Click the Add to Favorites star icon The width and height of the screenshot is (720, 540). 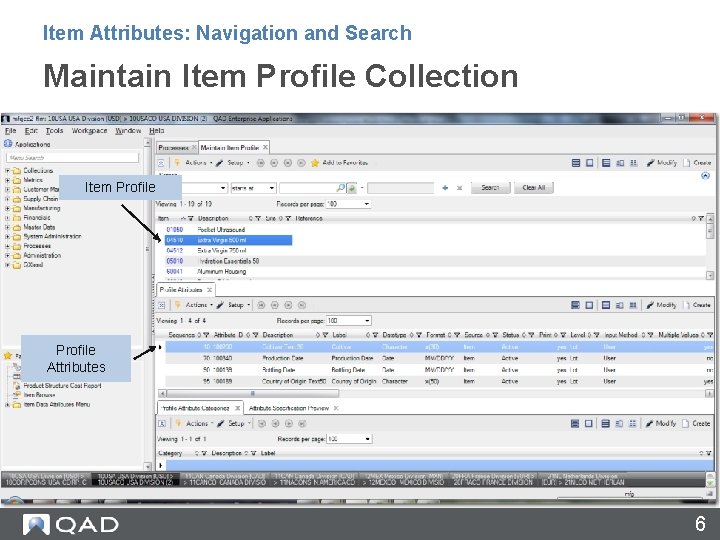point(315,163)
